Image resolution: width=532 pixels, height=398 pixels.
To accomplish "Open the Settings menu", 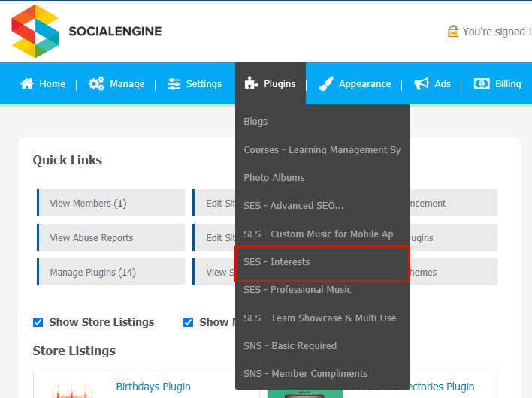I will 195,84.
